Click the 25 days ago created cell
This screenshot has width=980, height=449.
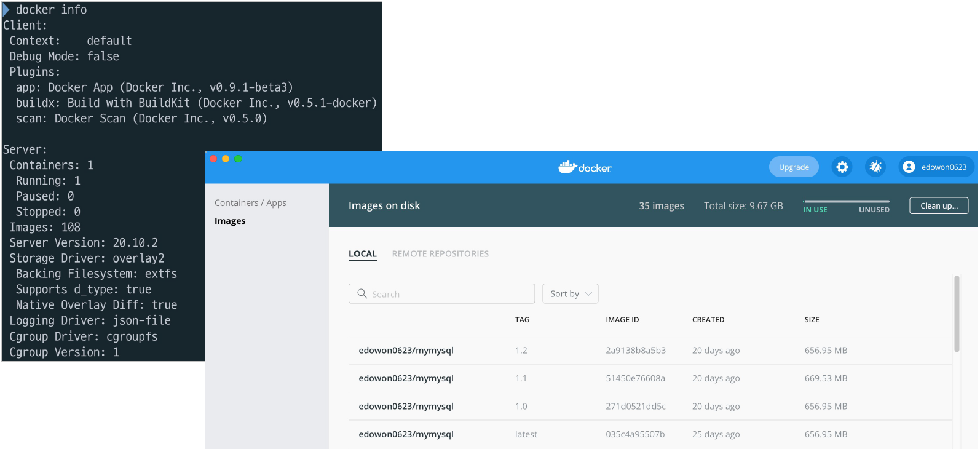(x=716, y=434)
